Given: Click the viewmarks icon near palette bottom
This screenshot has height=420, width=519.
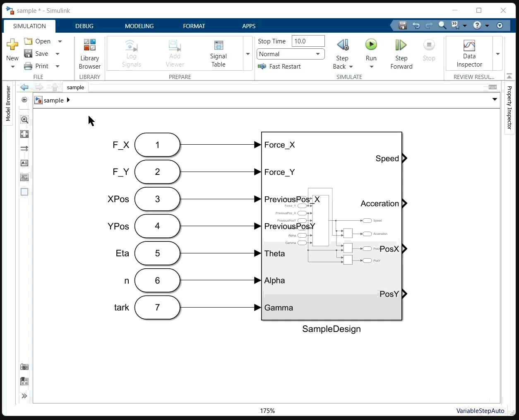Looking at the screenshot, I should click(24, 381).
